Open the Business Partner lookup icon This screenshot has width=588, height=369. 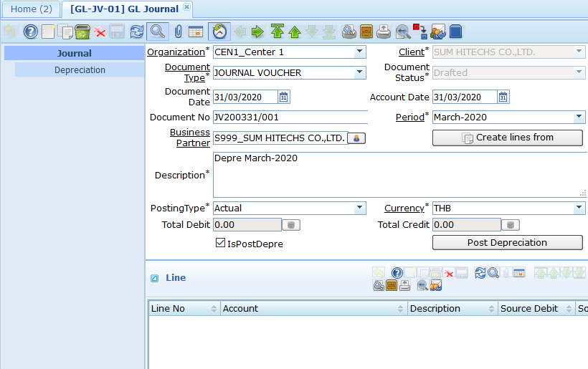click(356, 138)
